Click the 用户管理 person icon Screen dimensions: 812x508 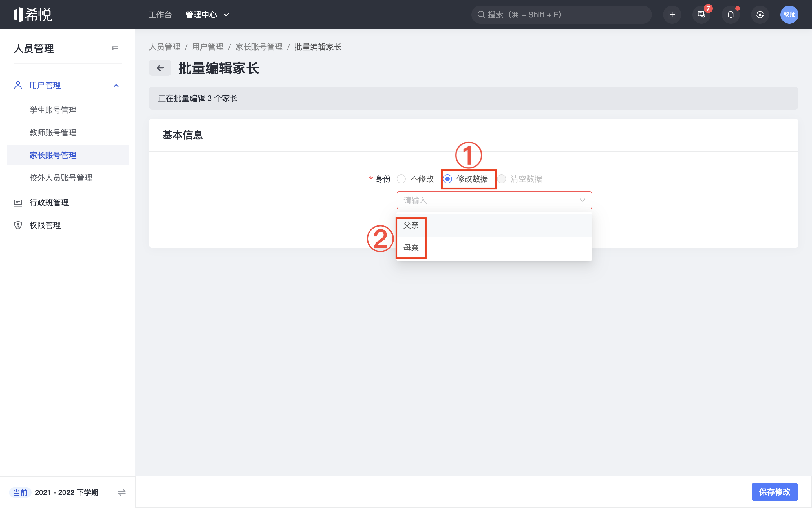(x=18, y=85)
